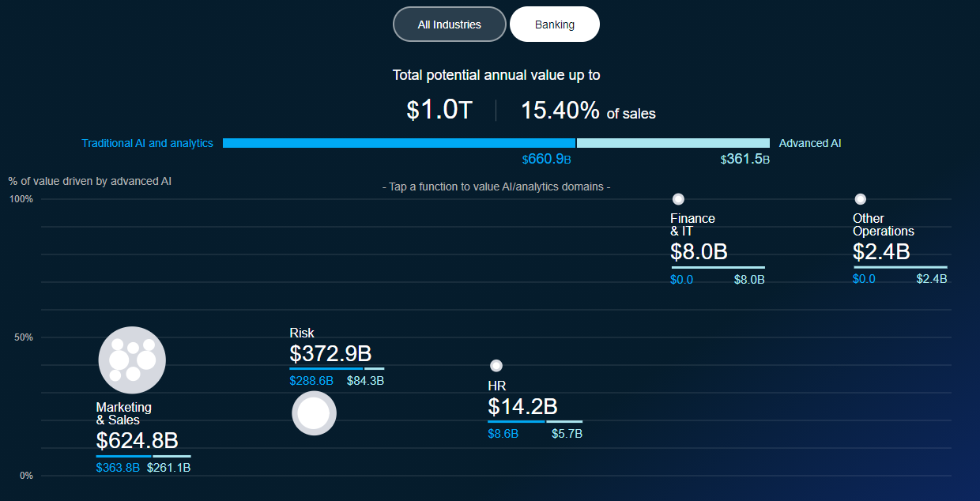Image resolution: width=980 pixels, height=501 pixels.
Task: Open the Finance & IT function label
Action: (693, 224)
